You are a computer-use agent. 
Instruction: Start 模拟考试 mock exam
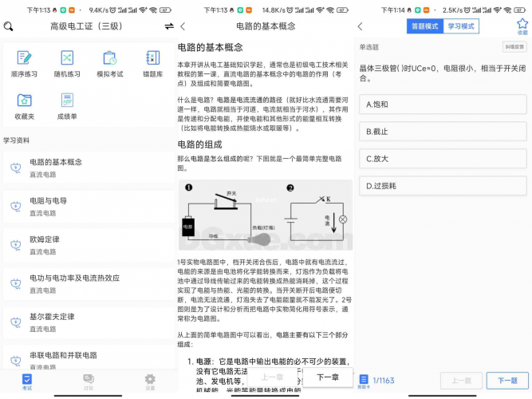point(110,64)
